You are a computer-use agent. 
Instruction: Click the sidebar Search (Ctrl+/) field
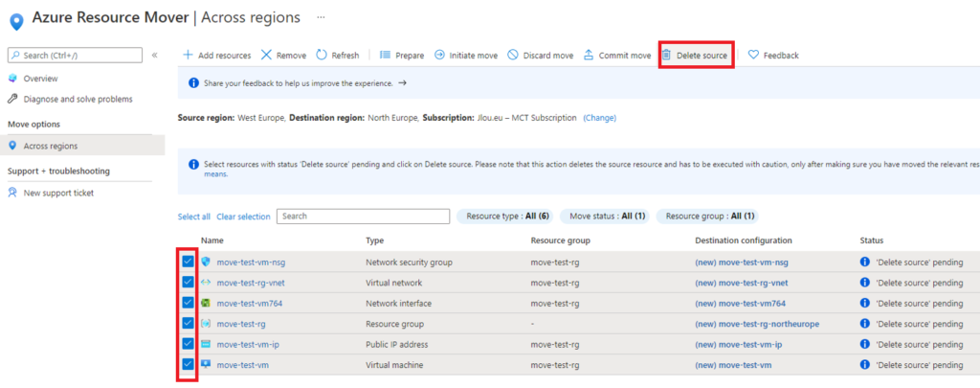75,55
